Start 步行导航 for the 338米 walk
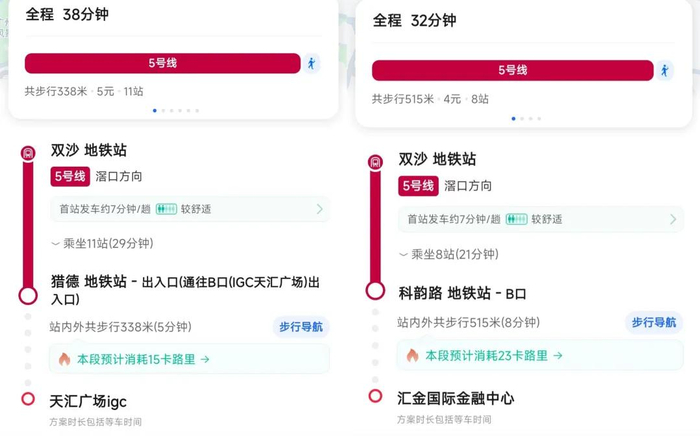 pos(301,326)
